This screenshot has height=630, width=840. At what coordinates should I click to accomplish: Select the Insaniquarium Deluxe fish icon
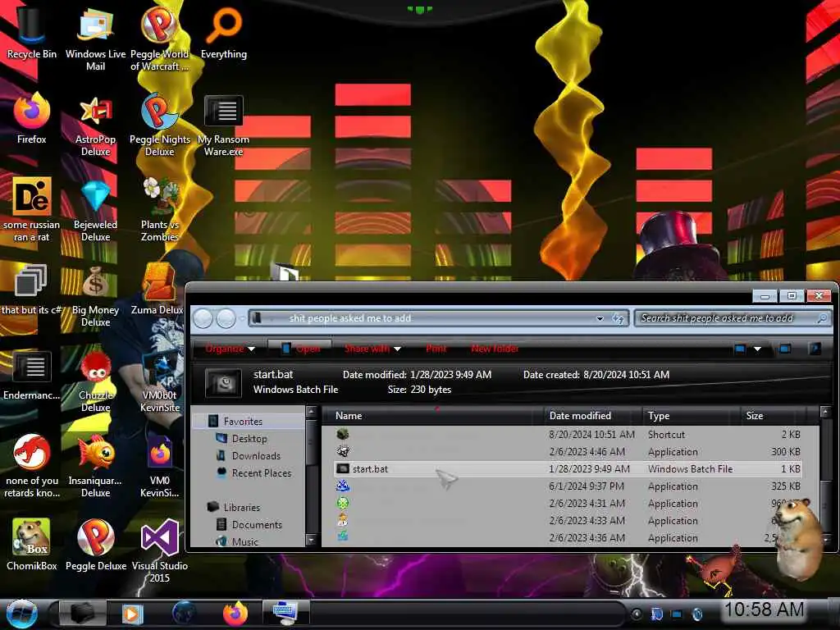(x=95, y=466)
